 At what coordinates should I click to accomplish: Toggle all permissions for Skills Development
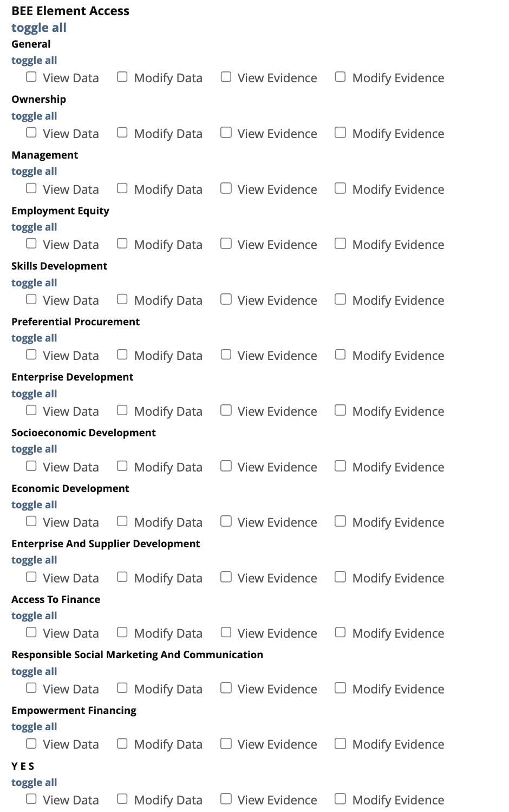34,283
